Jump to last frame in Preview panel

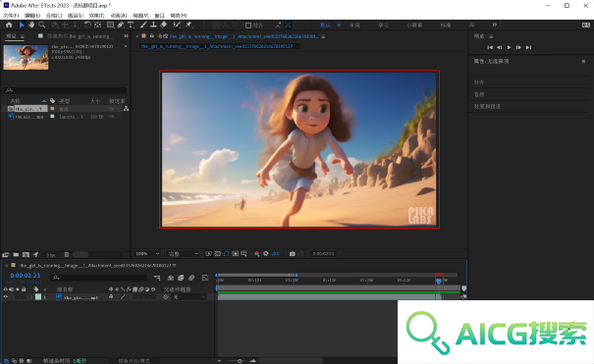coord(528,47)
